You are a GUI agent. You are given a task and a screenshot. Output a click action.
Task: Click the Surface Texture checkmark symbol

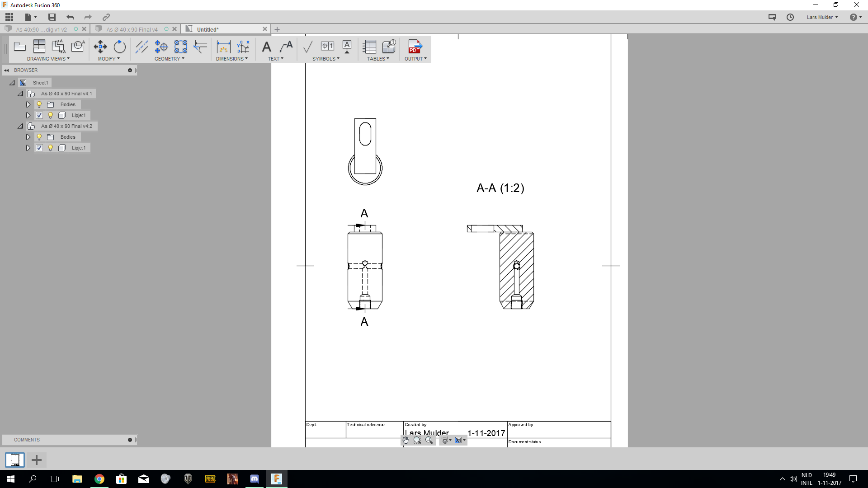[307, 46]
